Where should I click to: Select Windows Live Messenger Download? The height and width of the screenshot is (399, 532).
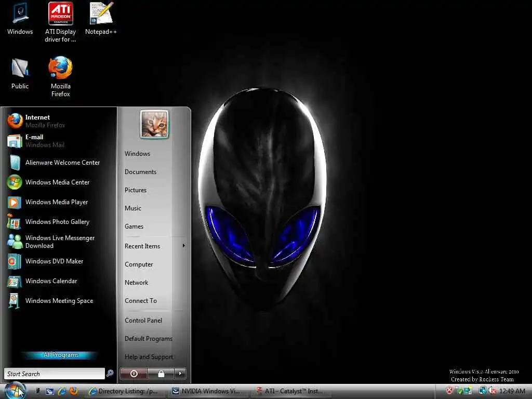pos(58,242)
